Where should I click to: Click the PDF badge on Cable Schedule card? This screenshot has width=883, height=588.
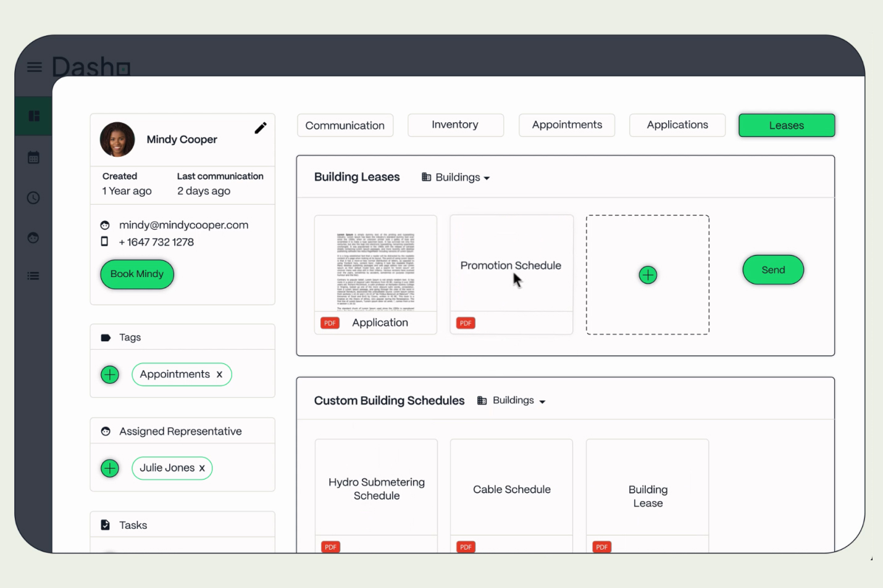tap(466, 547)
